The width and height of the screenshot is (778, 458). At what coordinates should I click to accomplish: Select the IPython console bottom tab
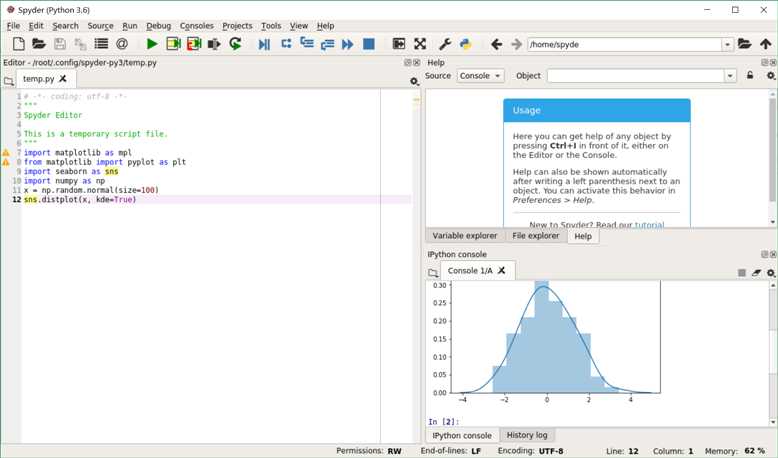coord(462,435)
